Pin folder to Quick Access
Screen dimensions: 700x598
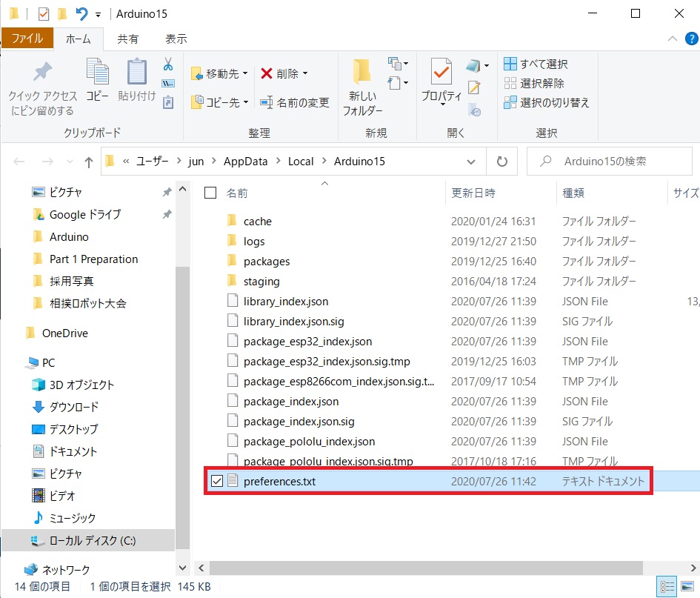(x=42, y=86)
